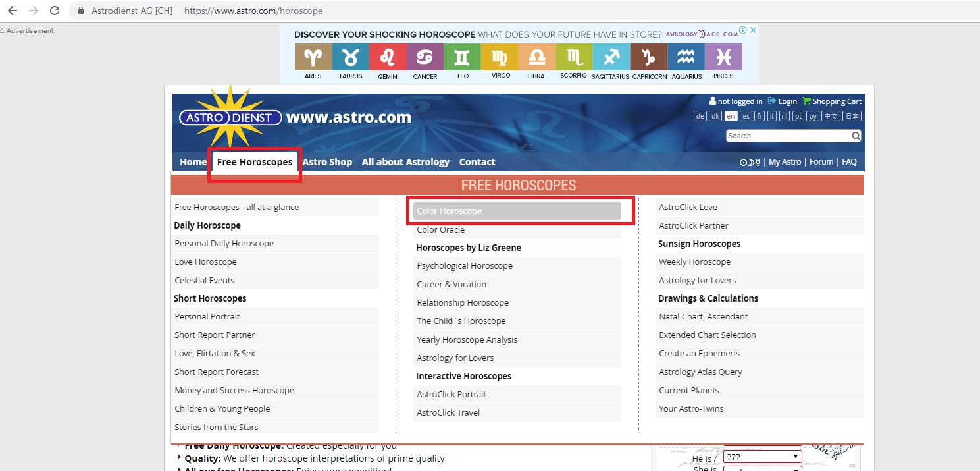
Task: Open Extended Chart Selection
Action: pos(760,335)
